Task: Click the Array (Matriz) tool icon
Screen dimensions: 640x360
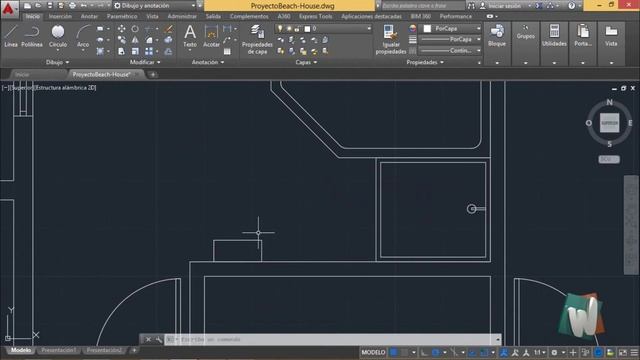Action: 149,51
